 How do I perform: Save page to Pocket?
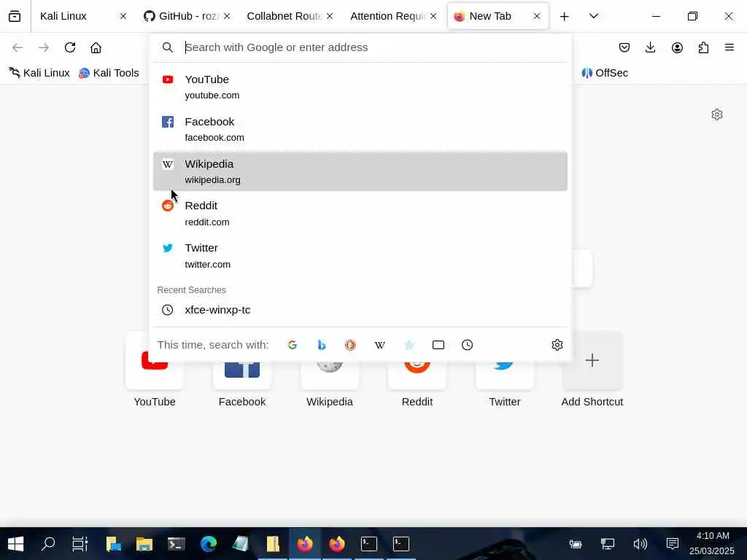point(624,47)
